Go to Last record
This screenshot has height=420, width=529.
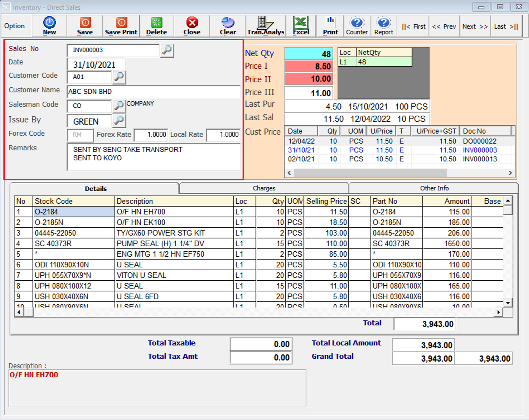click(x=506, y=26)
